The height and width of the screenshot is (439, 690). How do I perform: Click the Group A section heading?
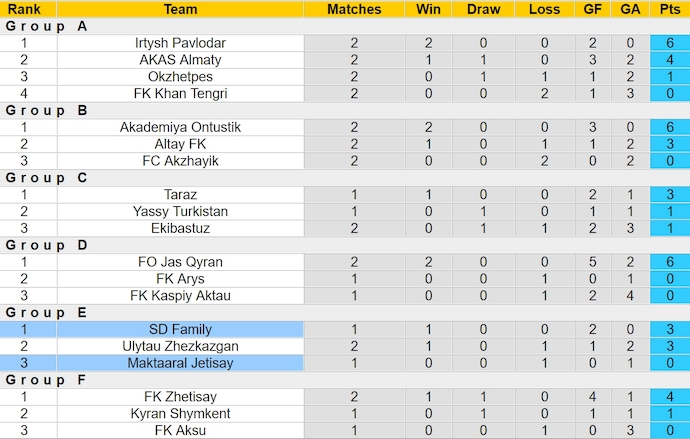click(x=46, y=26)
